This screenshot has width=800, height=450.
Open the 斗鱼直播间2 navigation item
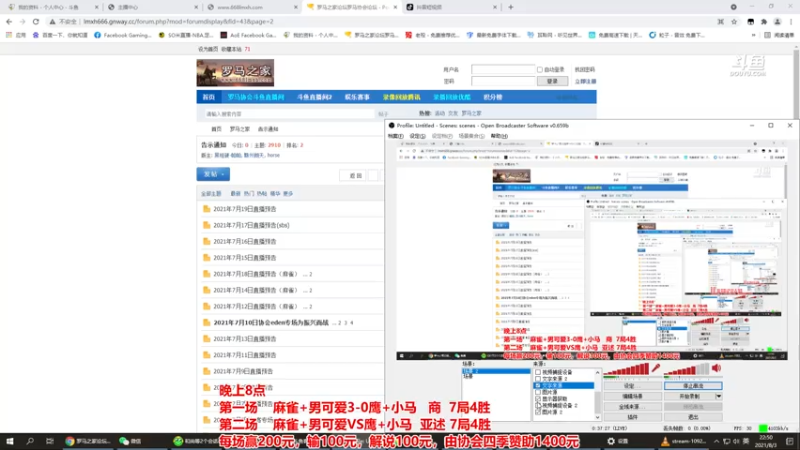click(314, 97)
